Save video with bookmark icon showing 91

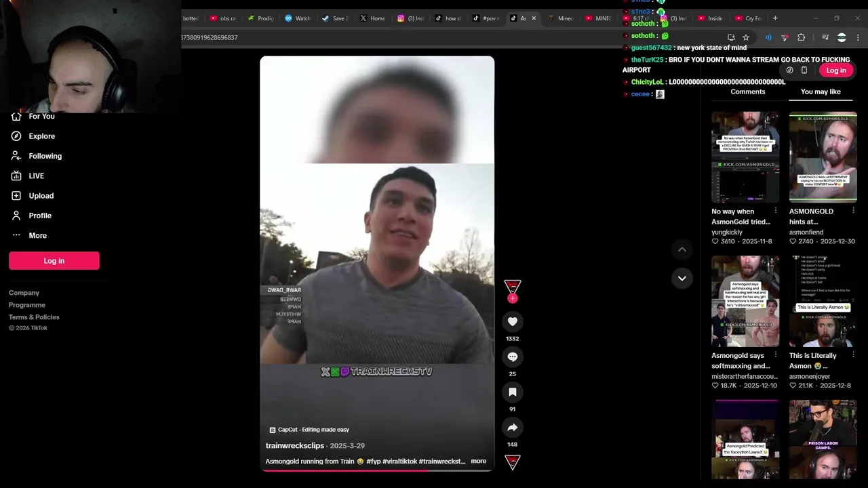[x=513, y=392]
